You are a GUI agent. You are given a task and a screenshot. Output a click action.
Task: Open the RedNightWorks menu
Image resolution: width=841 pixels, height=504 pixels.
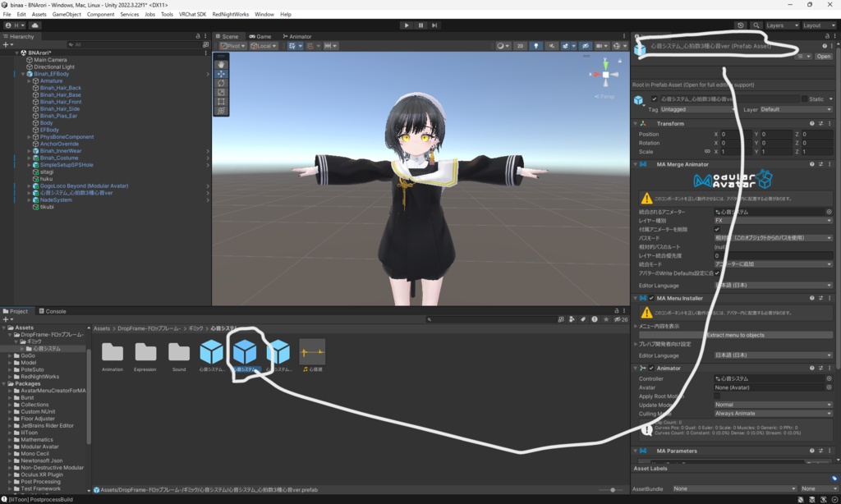(230, 15)
